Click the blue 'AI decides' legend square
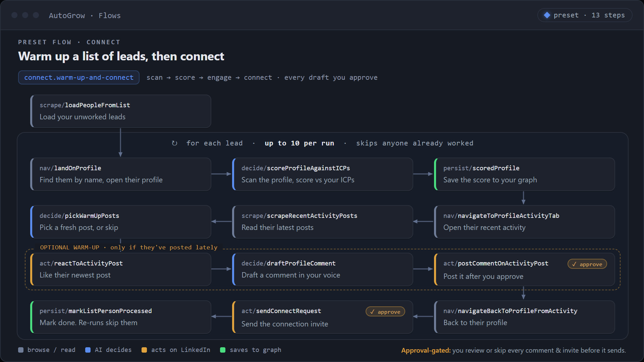644x362 pixels. pos(88,350)
